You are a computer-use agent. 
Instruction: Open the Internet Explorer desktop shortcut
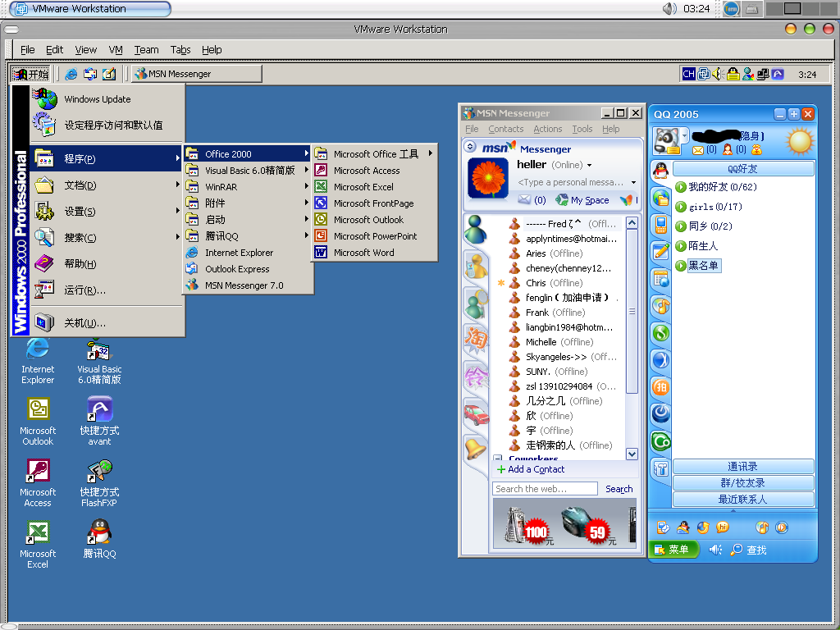(x=38, y=361)
